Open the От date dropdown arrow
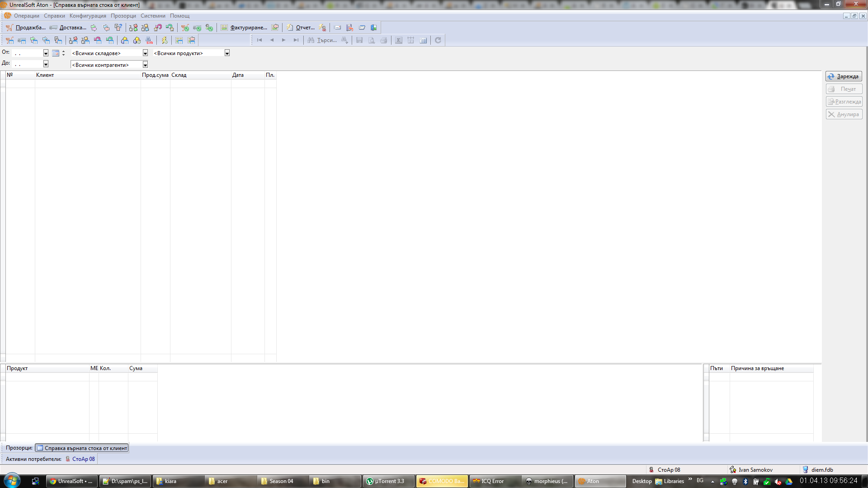Image resolution: width=868 pixels, height=488 pixels. [46, 53]
